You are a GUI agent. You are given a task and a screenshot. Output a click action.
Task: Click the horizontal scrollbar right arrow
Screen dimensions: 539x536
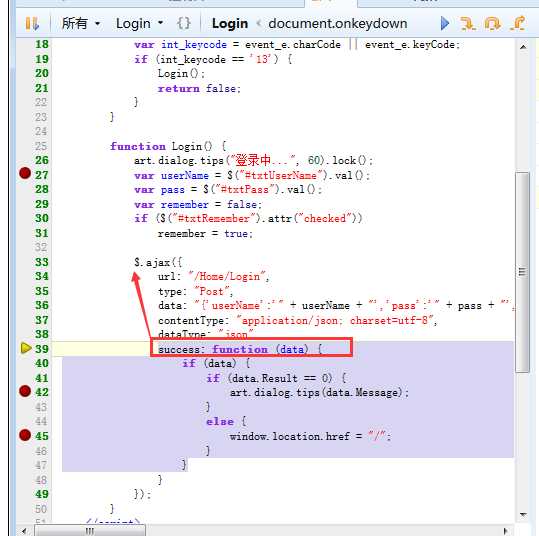(505, 531)
